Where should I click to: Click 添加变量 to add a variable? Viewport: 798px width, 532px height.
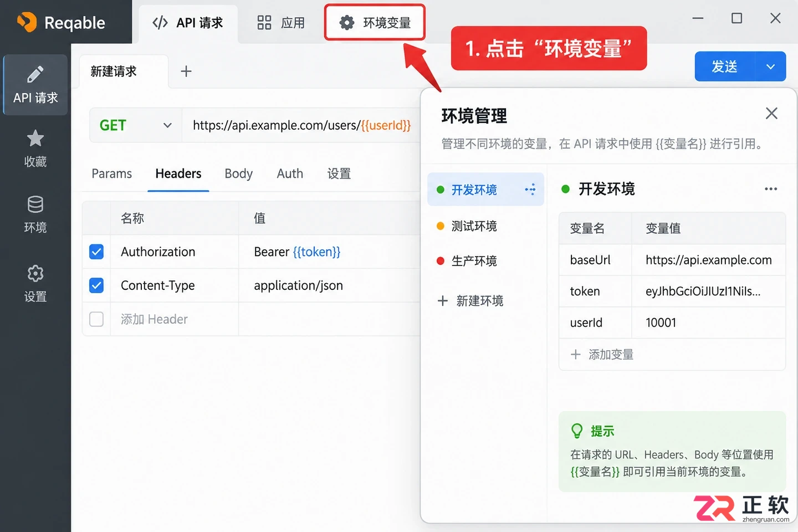[x=602, y=355]
